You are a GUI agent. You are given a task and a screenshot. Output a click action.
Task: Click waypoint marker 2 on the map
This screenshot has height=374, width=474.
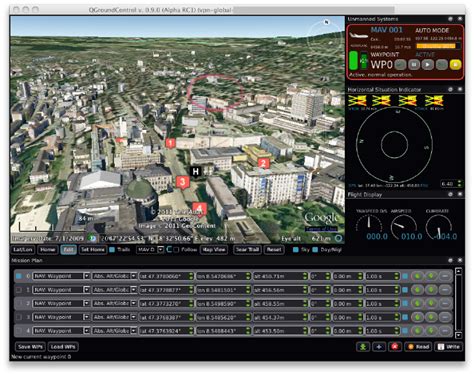[263, 163]
